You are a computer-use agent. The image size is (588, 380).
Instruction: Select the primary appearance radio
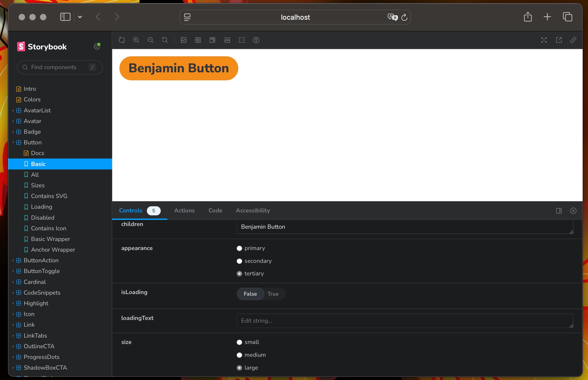pyautogui.click(x=239, y=248)
